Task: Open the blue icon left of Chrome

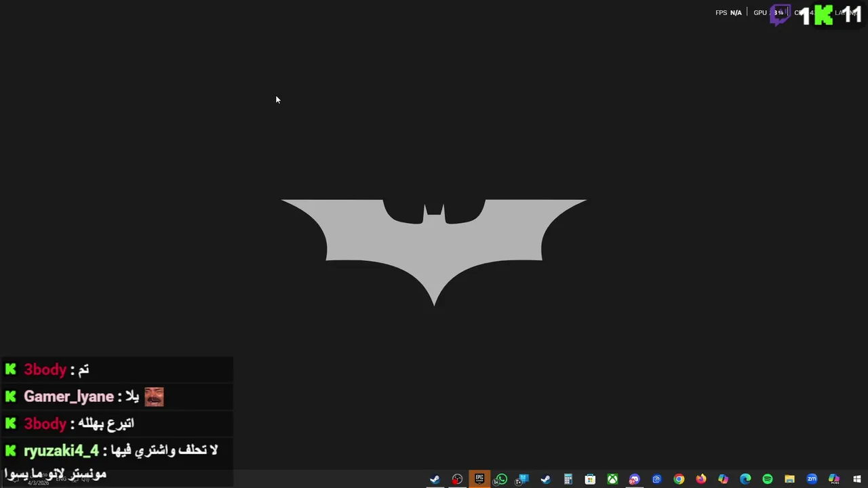Action: 656,479
